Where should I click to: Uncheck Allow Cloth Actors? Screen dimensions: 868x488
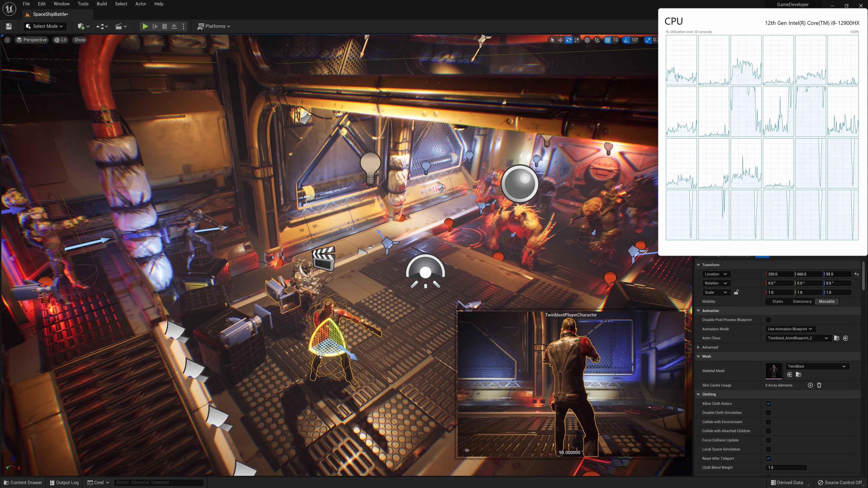[768, 404]
